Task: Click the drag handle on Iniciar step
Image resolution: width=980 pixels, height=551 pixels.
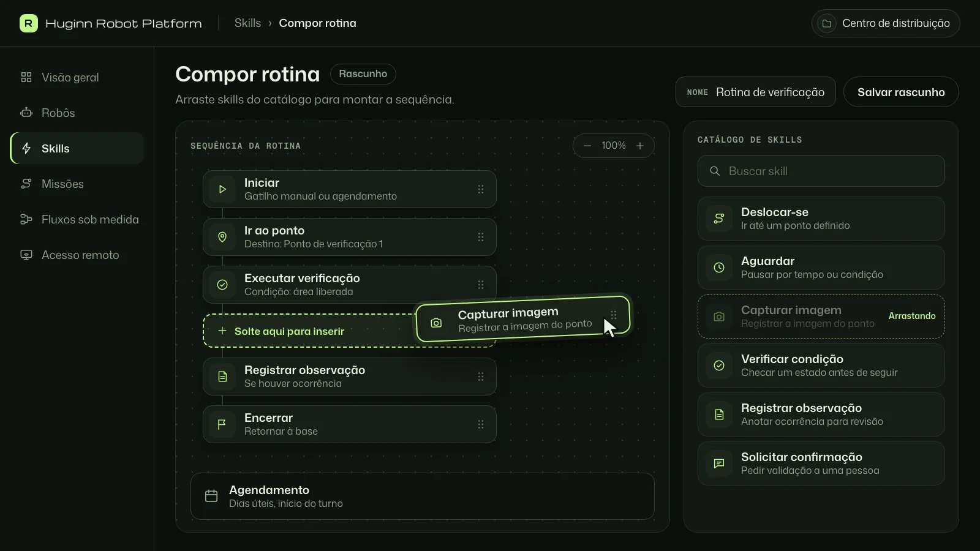Action: pos(481,189)
